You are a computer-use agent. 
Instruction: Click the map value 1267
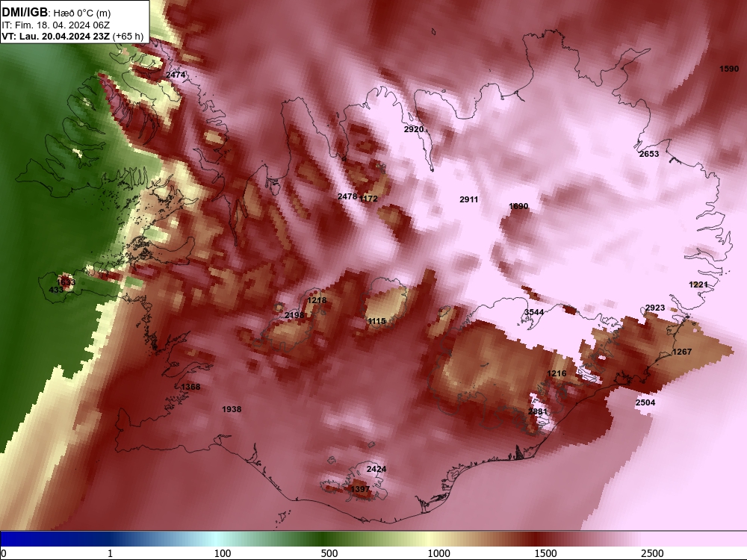[682, 352]
